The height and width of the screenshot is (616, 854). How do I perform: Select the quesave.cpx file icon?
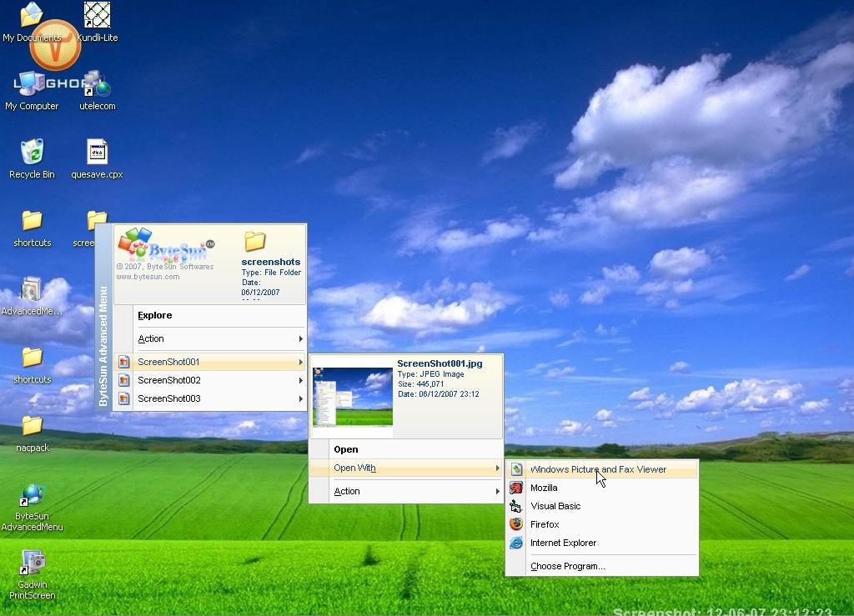[97, 153]
